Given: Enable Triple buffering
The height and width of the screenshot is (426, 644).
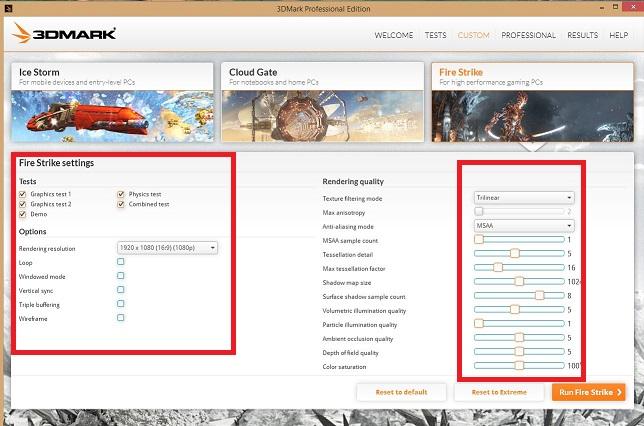Looking at the screenshot, I should tap(121, 304).
